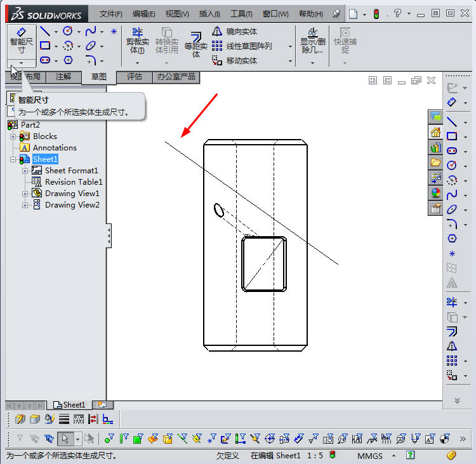Click Display/Delete Relations (显示/删除几何关系) button
476x464 pixels.
click(x=312, y=41)
